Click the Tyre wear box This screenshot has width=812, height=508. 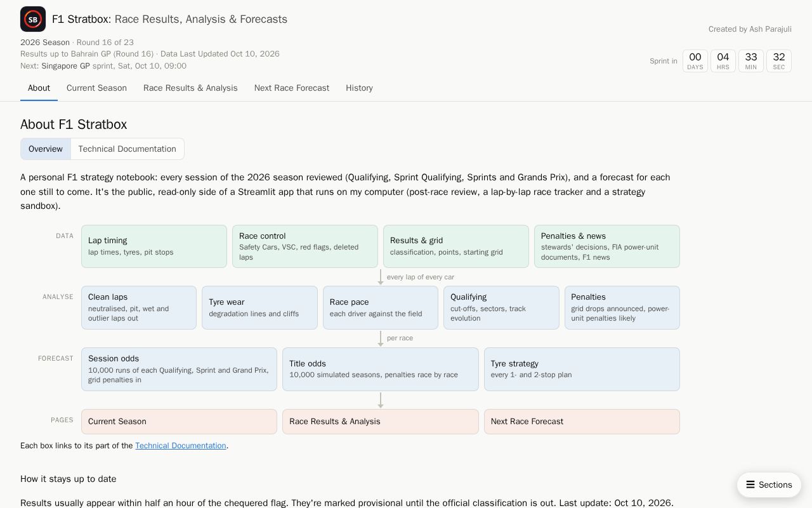click(x=259, y=308)
